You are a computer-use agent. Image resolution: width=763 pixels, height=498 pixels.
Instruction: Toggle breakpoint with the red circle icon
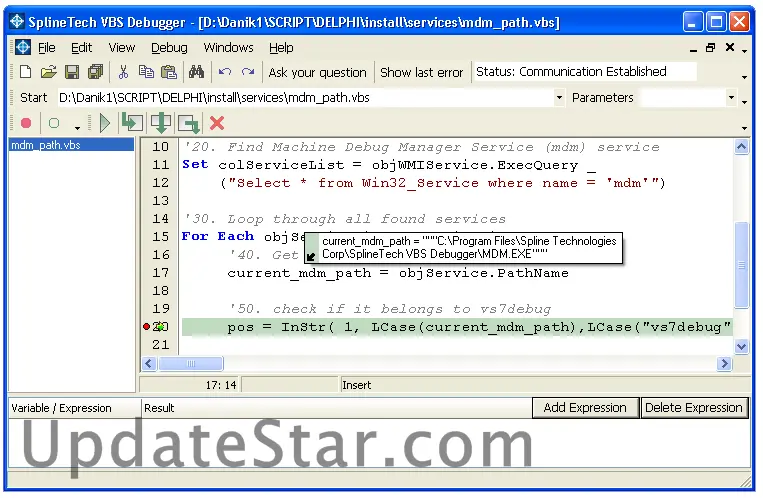pyautogui.click(x=26, y=123)
